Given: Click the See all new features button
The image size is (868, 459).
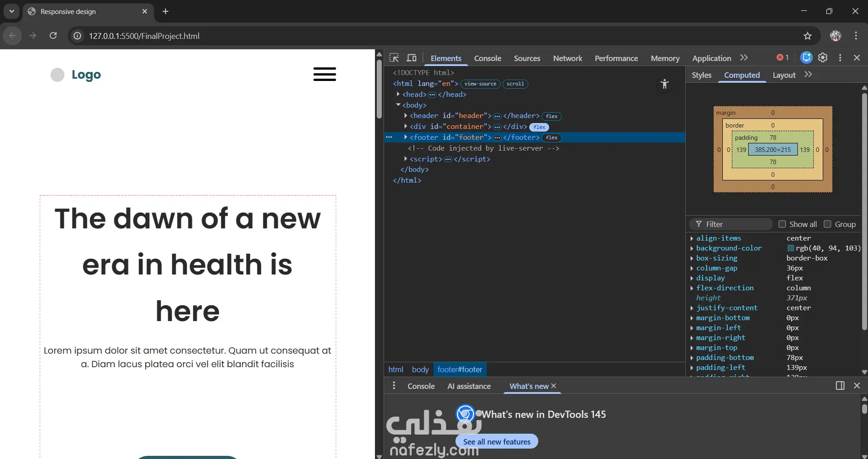Looking at the screenshot, I should coord(497,441).
